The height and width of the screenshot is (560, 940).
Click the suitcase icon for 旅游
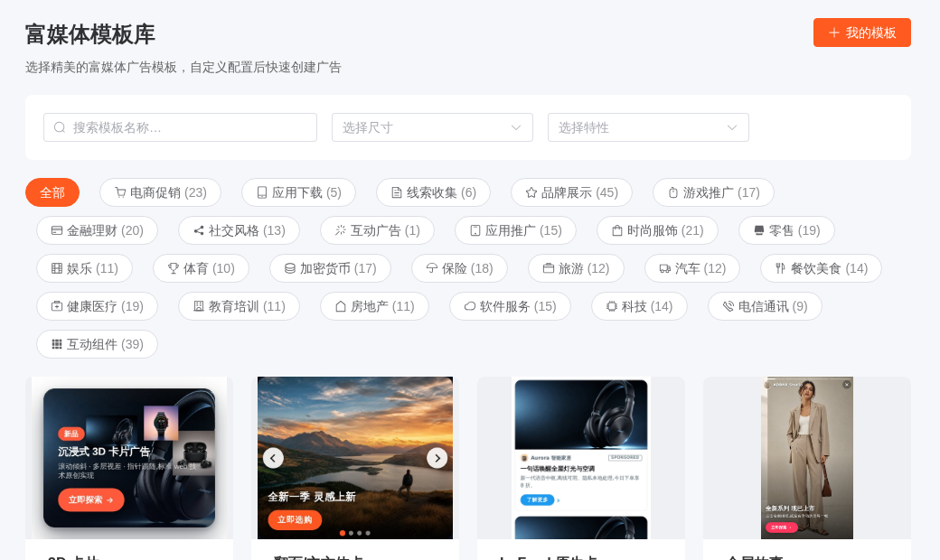(549, 268)
